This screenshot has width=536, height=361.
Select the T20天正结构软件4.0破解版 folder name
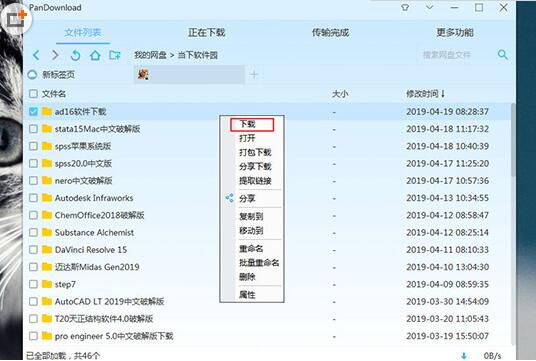104,319
